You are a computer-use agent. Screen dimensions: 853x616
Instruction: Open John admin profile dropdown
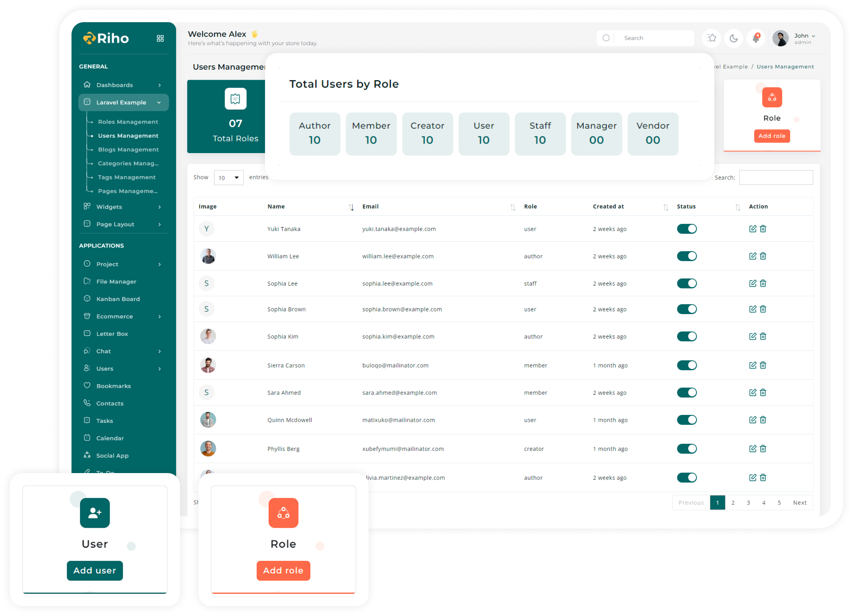click(x=804, y=38)
